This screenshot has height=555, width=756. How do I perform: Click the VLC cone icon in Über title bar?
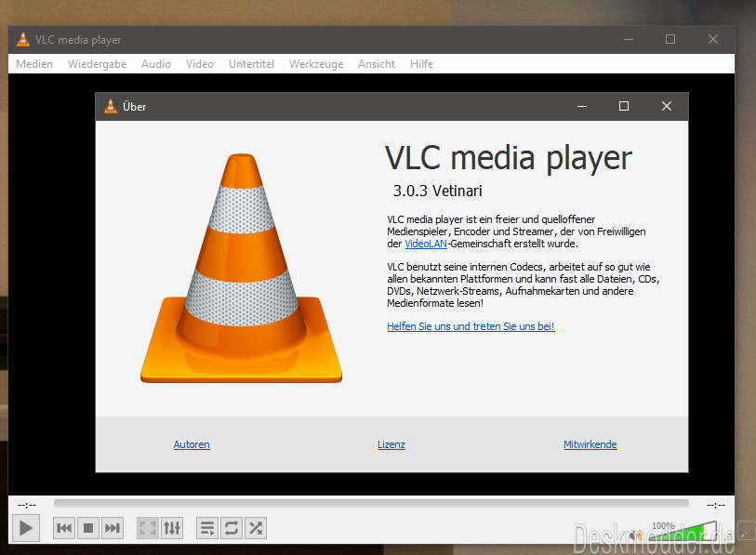(x=111, y=106)
